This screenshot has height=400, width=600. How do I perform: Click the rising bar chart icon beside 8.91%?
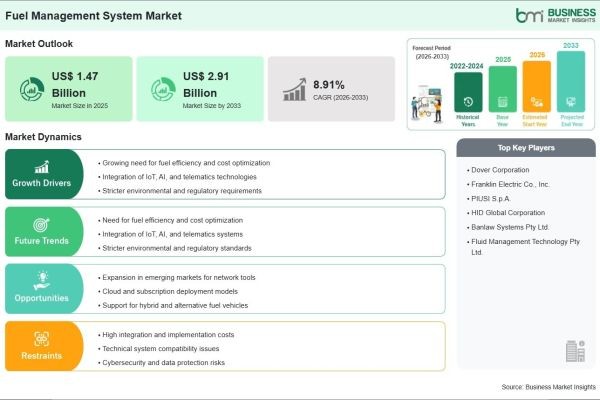(x=295, y=90)
